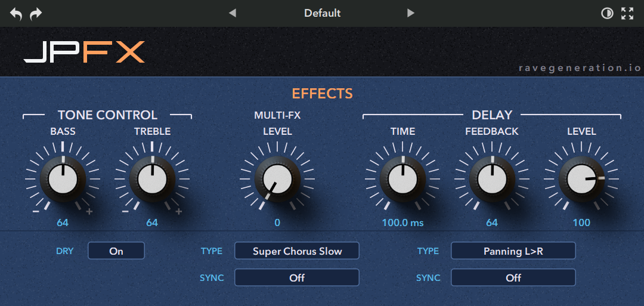Click the TIME knob label
The width and height of the screenshot is (644, 306).
click(402, 131)
